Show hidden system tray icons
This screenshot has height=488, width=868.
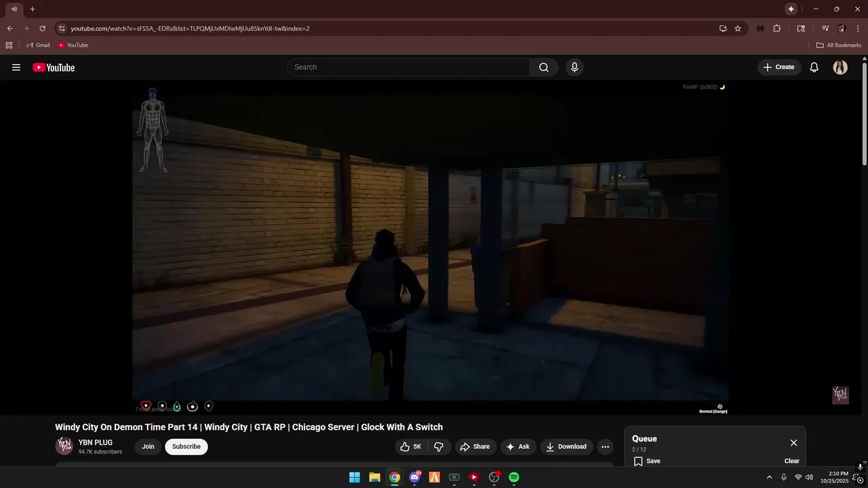pyautogui.click(x=769, y=477)
